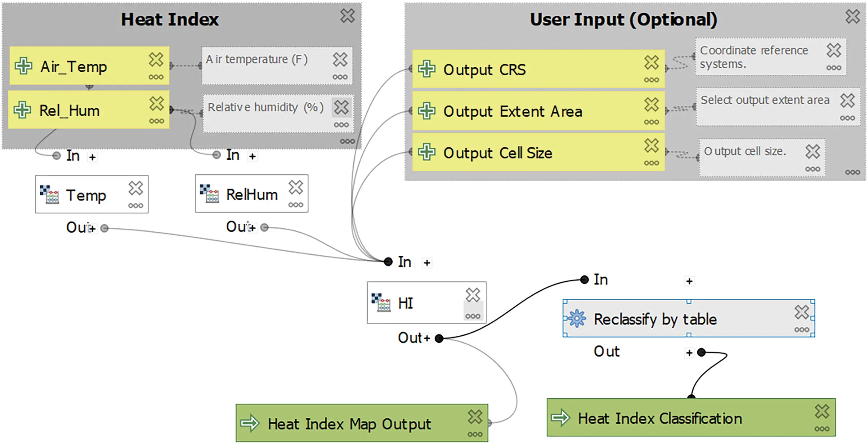
Task: Click the raster calculator icon on Temp
Action: pos(49,194)
